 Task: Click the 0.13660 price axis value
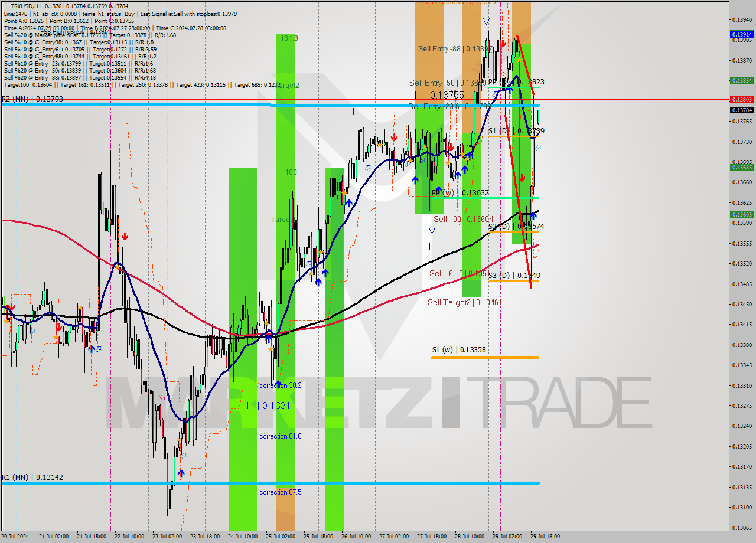coord(742,182)
